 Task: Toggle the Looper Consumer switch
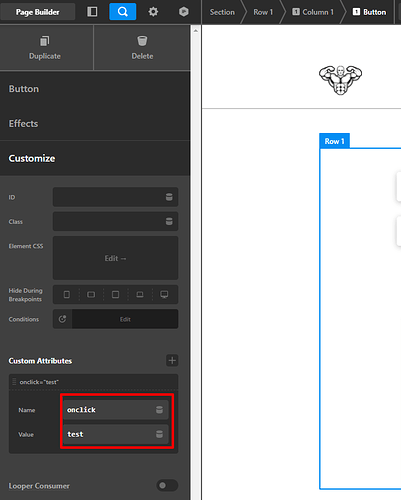pos(167,485)
